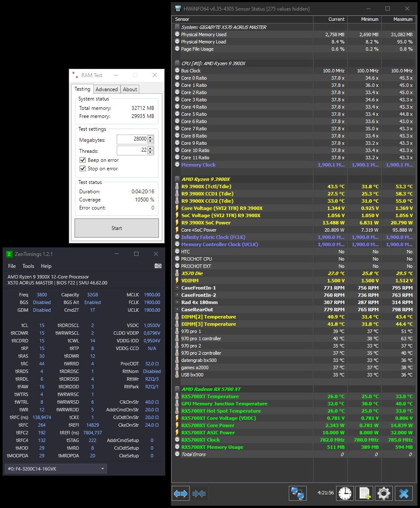Image resolution: width=420 pixels, height=508 pixels.
Task: Open the networked computers icon in HWiNFO toolbar
Action: (297, 494)
